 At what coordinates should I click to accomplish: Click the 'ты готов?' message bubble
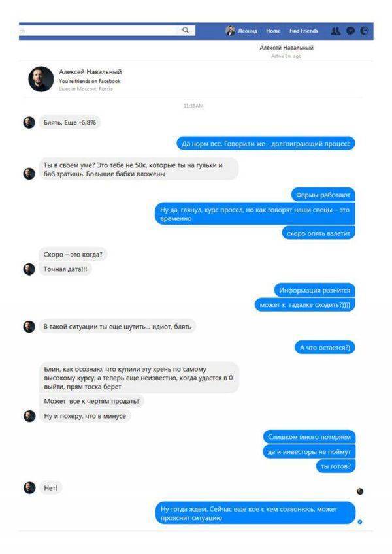pyautogui.click(x=335, y=466)
